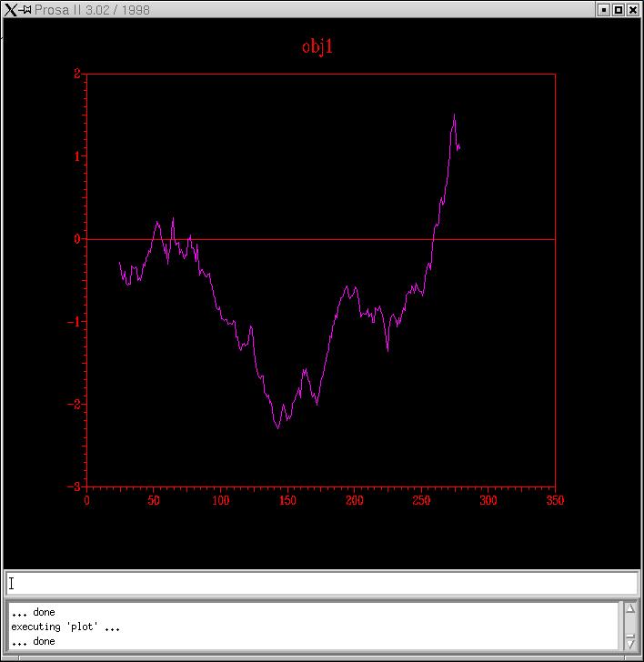Click the X window menu icon

point(11,10)
